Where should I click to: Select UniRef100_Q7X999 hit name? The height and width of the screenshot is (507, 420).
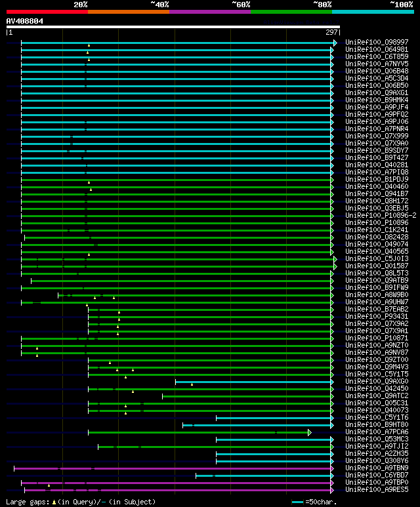377,136
